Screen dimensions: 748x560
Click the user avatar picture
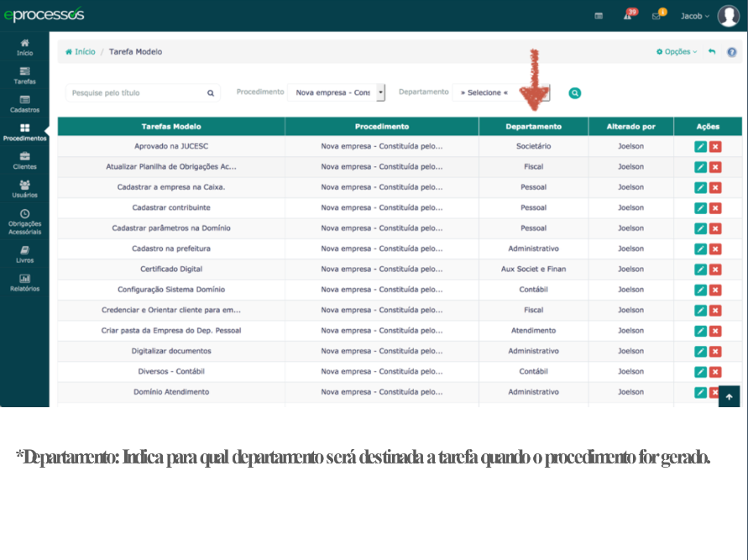[728, 16]
